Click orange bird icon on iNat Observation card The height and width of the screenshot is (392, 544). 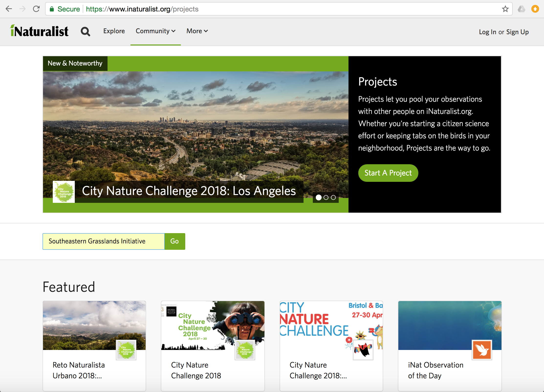point(482,350)
